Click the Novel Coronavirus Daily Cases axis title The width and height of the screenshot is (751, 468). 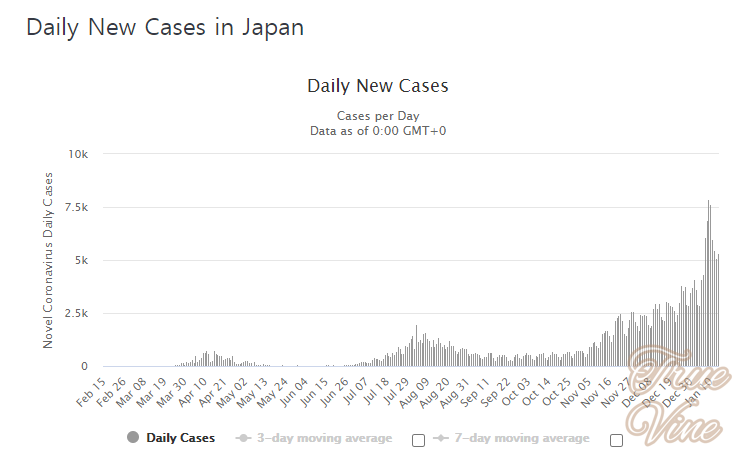48,260
